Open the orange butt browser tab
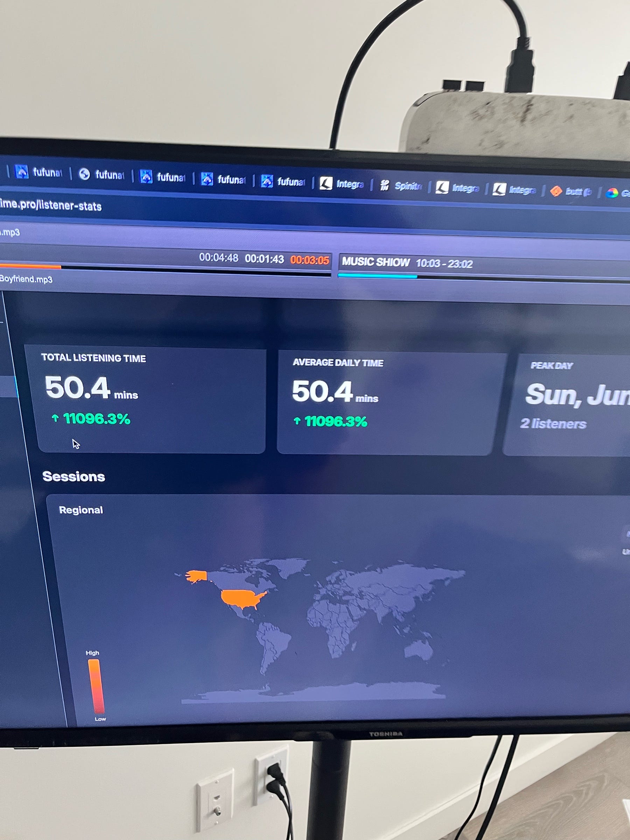The width and height of the screenshot is (630, 840). [x=571, y=191]
